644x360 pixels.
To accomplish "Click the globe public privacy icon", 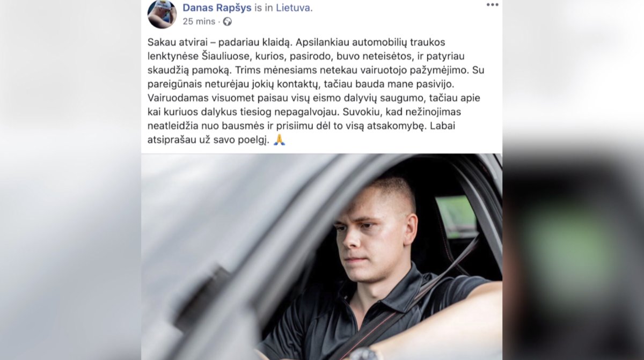I will (228, 21).
